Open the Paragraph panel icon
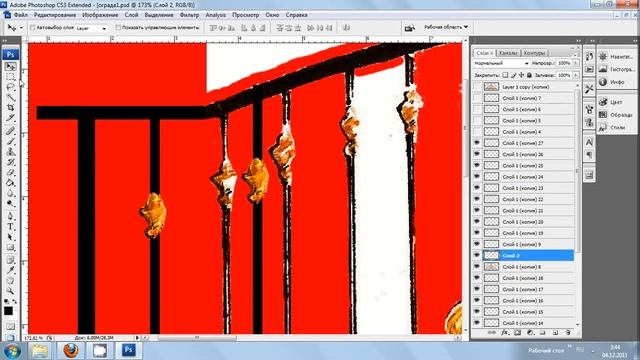This screenshot has width=640, height=360. click(589, 155)
